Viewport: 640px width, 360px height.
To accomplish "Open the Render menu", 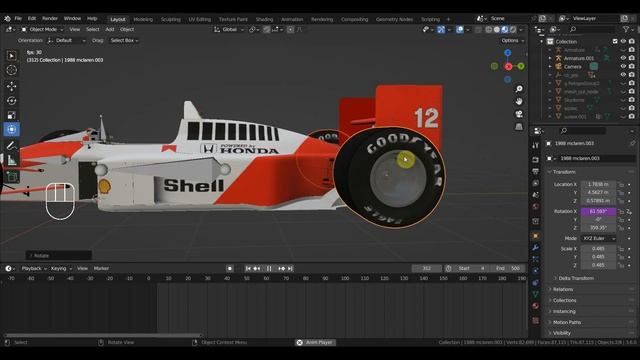I will (50, 18).
